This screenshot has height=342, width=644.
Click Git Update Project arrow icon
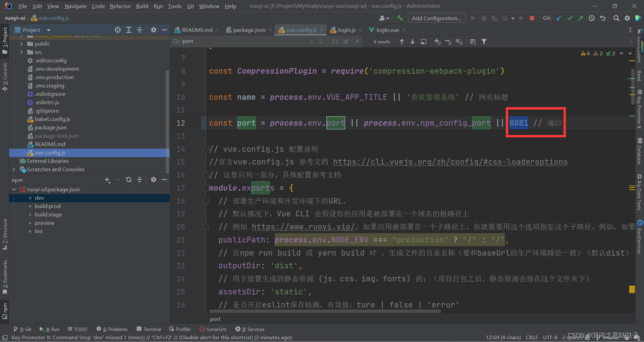559,18
